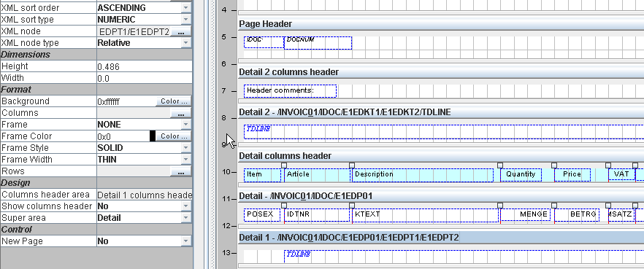Click the Height value field
The image size is (644, 269).
[x=144, y=66]
